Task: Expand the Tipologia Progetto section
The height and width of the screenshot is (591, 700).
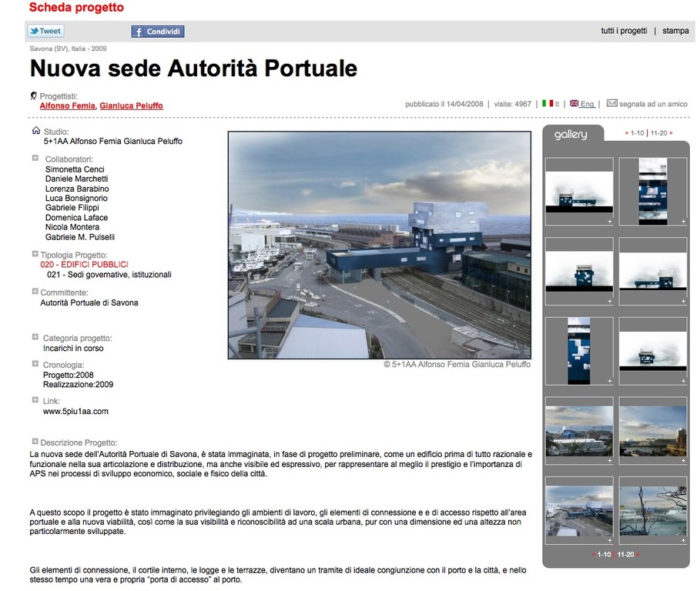Action: pyautogui.click(x=35, y=254)
